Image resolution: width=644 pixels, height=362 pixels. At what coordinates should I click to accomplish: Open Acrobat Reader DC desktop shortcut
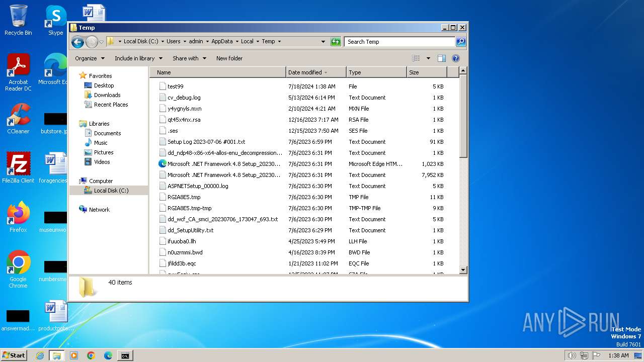click(x=18, y=72)
